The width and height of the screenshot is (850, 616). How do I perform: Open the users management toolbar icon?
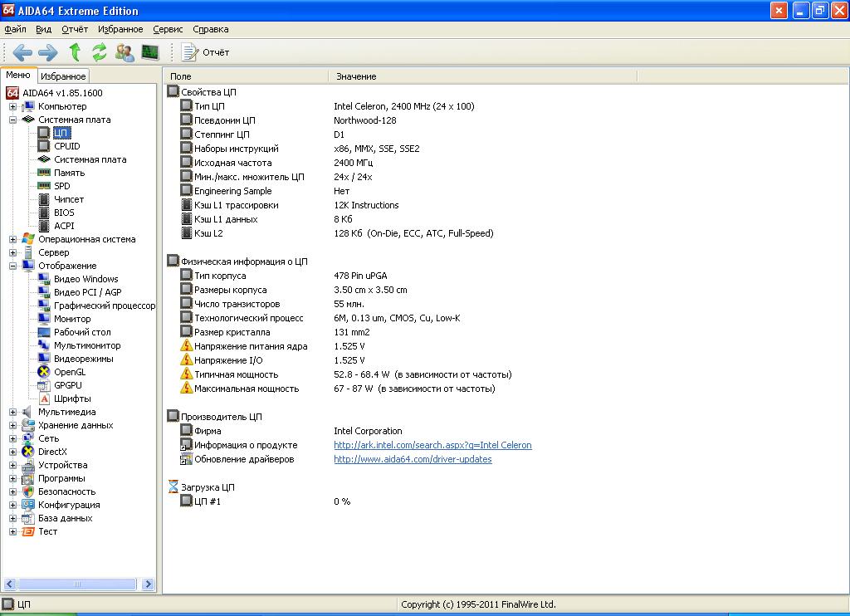coord(125,52)
